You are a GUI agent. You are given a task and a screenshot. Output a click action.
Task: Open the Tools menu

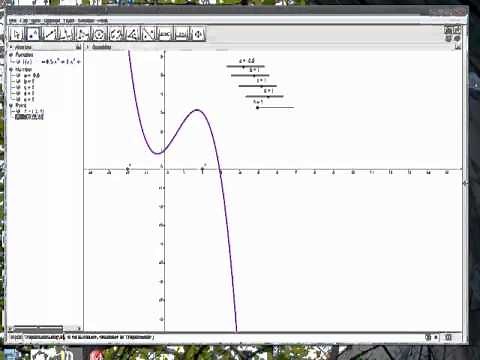point(69,21)
